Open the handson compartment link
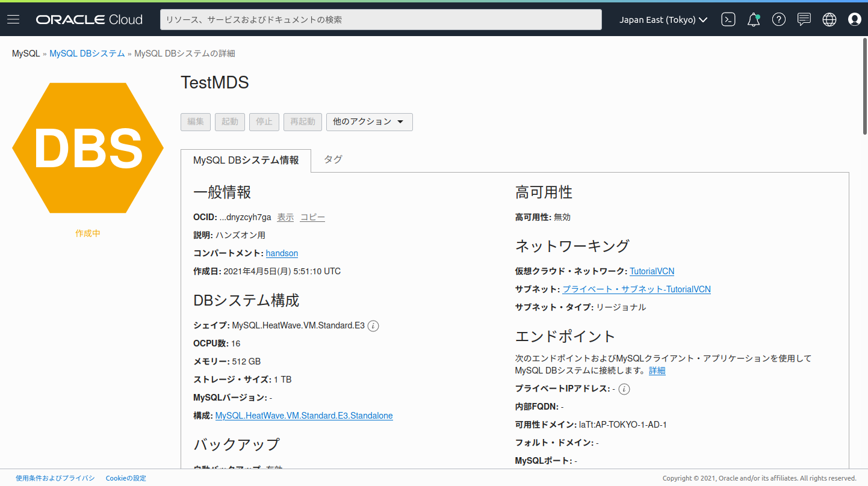 [x=282, y=253]
